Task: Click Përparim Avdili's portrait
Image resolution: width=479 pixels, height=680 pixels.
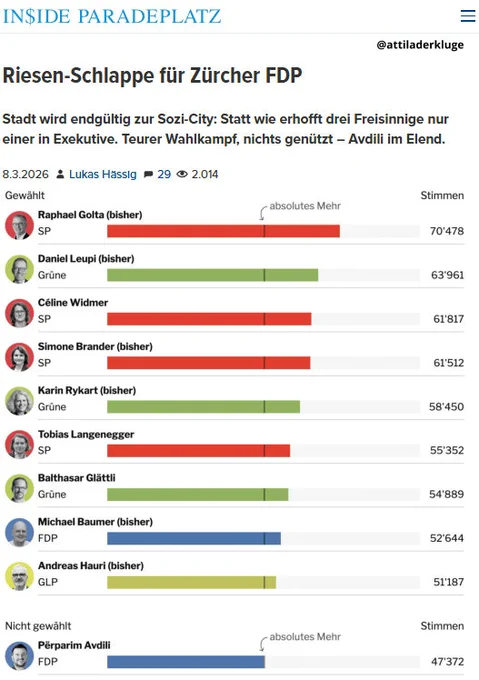Action: 20,656
